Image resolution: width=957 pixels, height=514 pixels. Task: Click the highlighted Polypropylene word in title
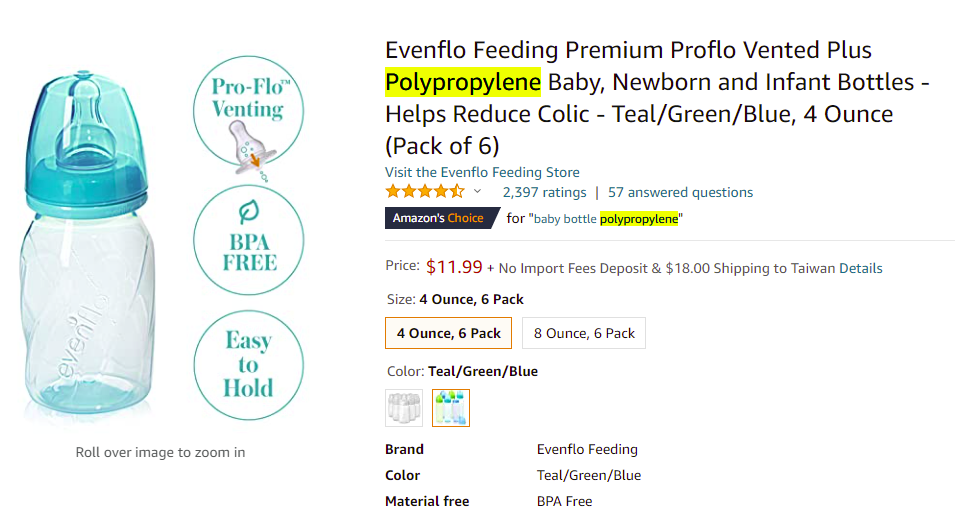tap(463, 82)
